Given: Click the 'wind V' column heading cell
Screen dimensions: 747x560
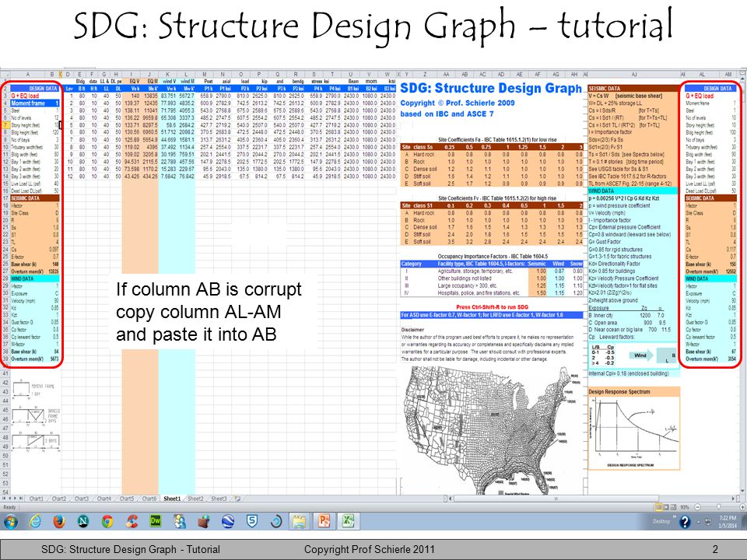Looking at the screenshot, I should [x=168, y=82].
